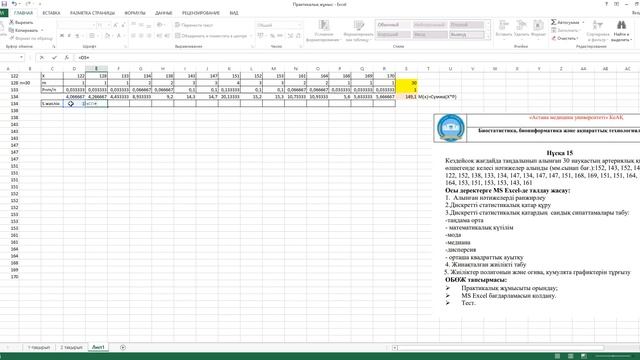The width and height of the screenshot is (640, 360).
Task: Click Вставить cells button
Action: point(504,29)
